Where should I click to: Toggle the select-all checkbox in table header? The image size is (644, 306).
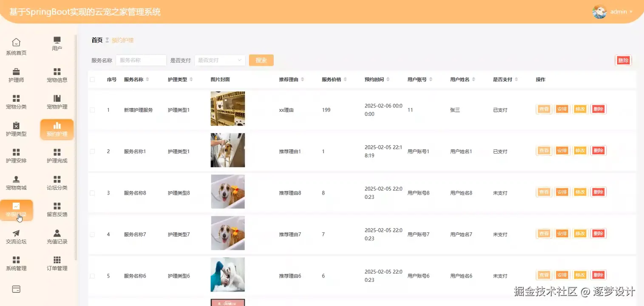click(92, 80)
